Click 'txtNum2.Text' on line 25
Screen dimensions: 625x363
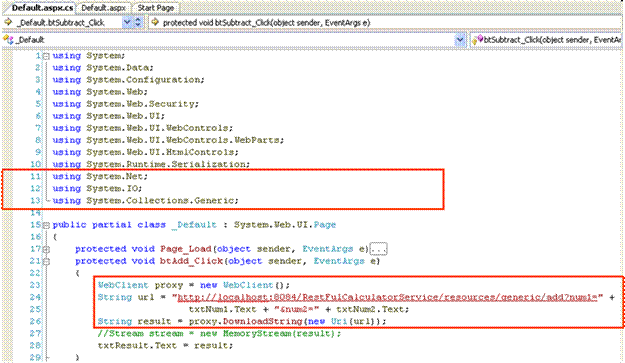(370, 309)
